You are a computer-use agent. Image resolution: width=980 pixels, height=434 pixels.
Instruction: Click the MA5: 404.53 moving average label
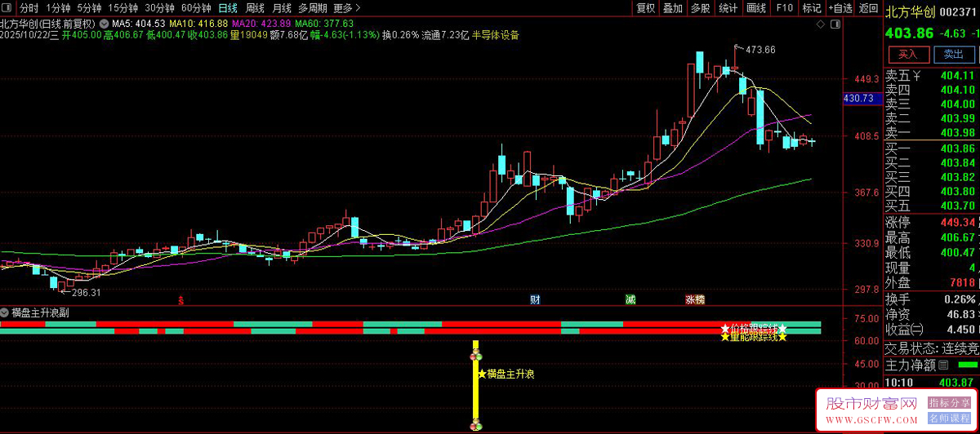(x=139, y=24)
